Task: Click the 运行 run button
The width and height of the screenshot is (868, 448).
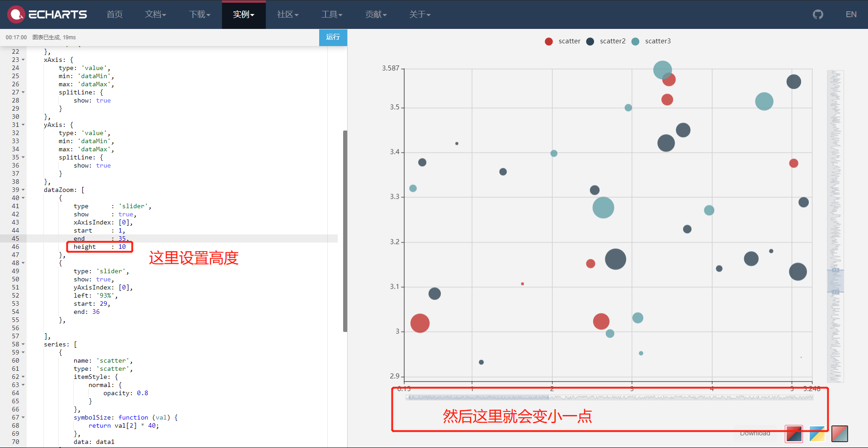Action: click(333, 37)
